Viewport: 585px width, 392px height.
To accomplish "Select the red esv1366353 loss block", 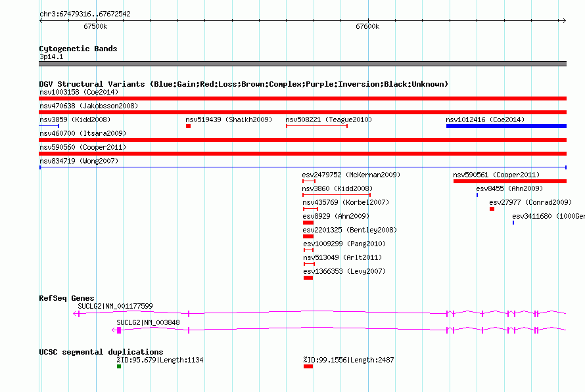I will 308,278.
